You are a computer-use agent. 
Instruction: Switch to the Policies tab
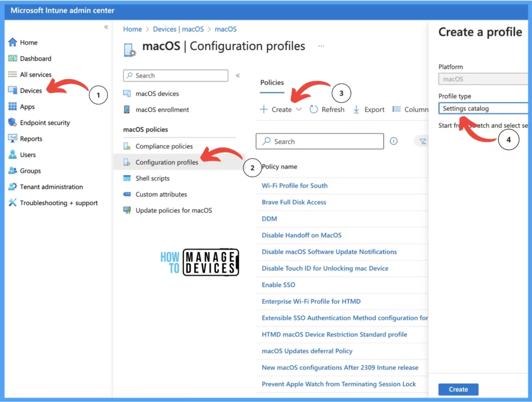point(272,83)
